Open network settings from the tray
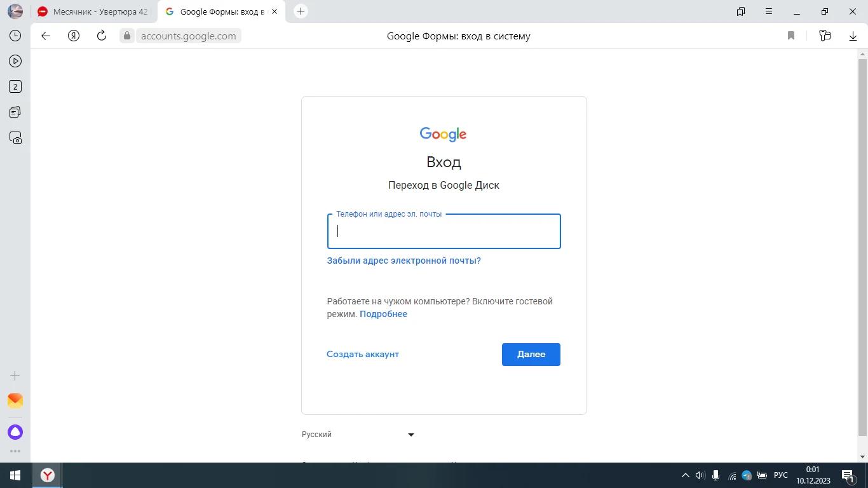868x488 pixels. (732, 475)
